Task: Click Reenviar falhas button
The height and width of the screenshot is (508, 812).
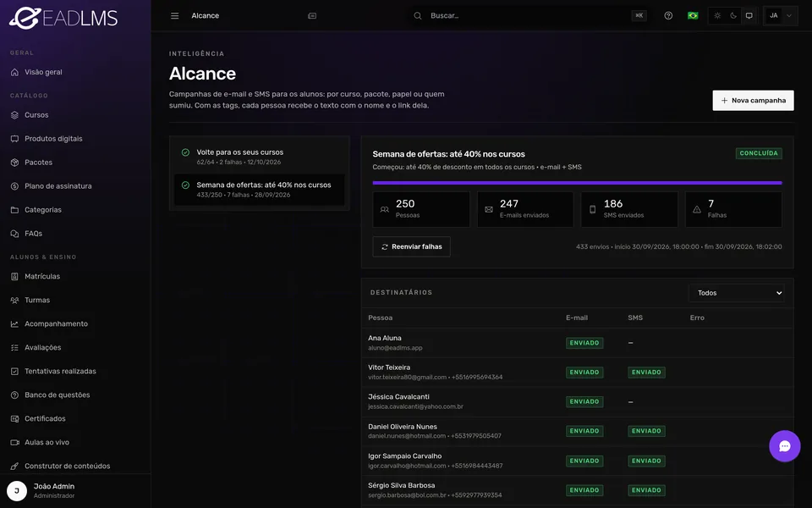Action: point(411,246)
